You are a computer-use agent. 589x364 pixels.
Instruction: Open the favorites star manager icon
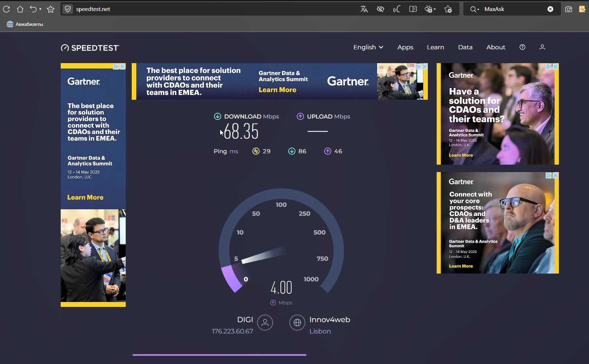point(448,9)
